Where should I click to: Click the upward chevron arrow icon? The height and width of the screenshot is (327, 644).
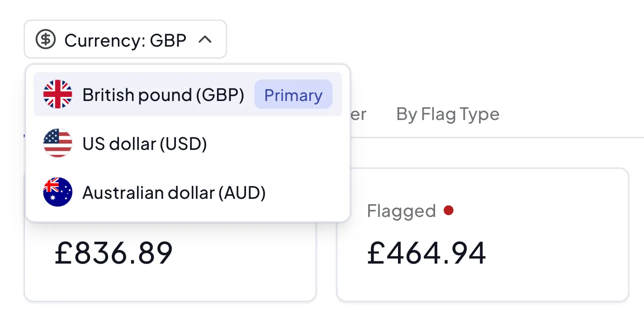pyautogui.click(x=206, y=40)
